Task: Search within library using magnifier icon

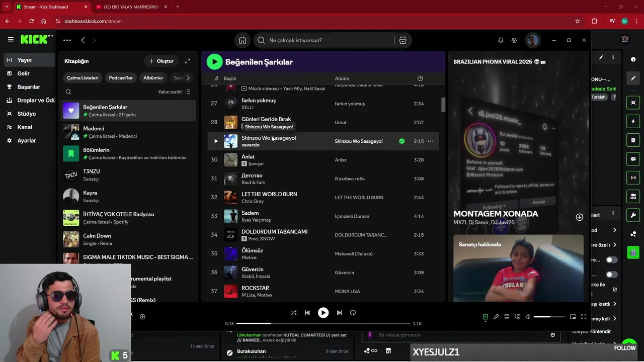Action: [68, 92]
